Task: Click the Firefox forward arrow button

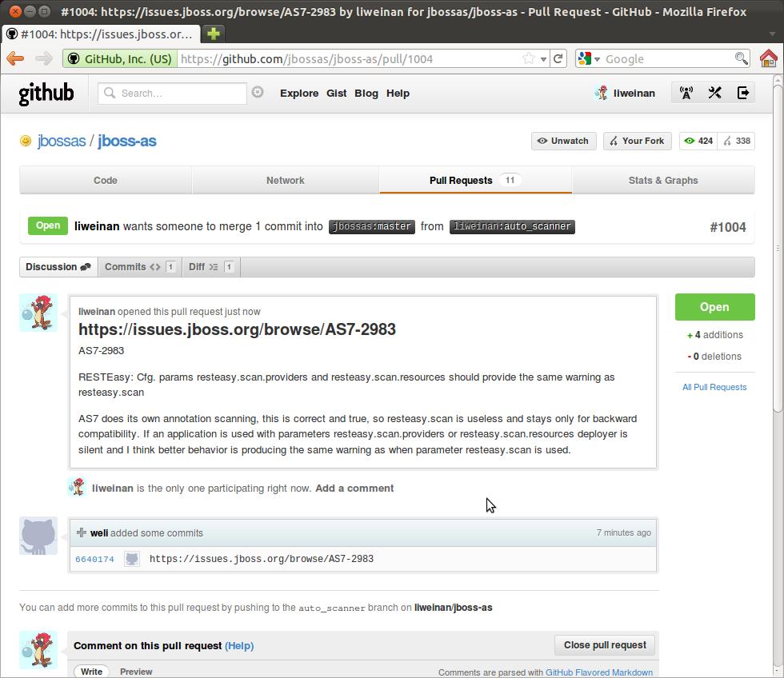Action: coord(44,58)
